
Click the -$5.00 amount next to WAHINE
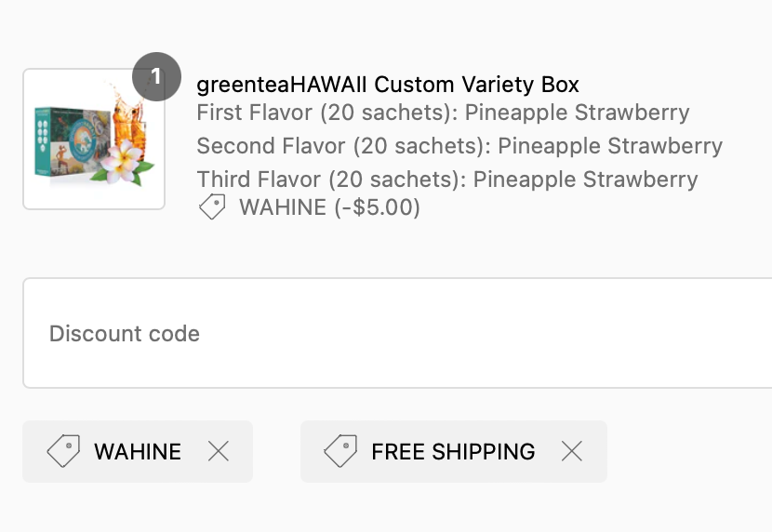[x=377, y=207]
